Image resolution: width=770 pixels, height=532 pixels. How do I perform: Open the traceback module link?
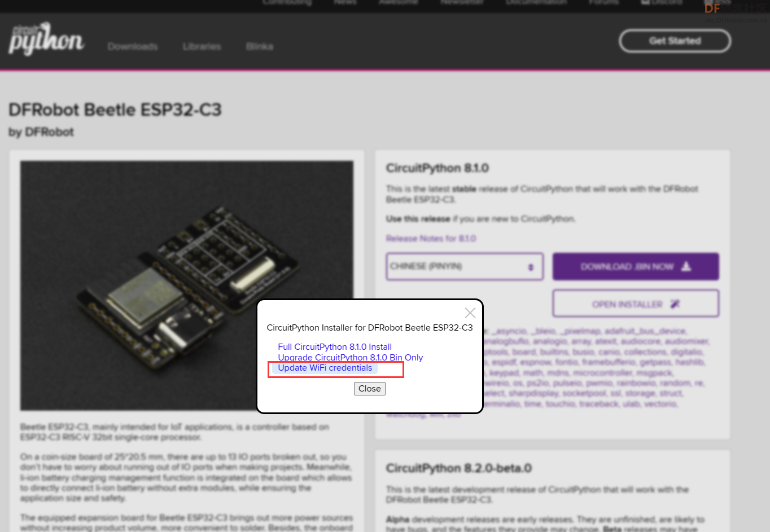coord(599,404)
